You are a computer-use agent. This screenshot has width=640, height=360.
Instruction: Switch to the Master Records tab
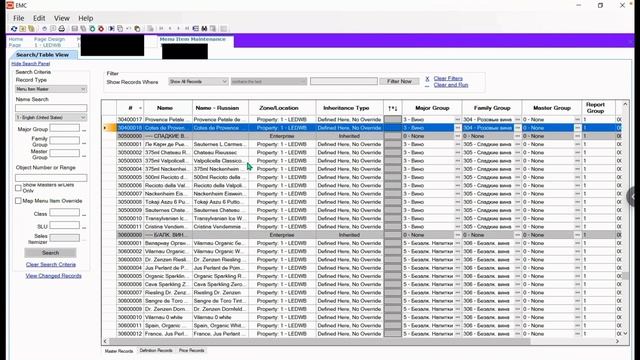tap(119, 351)
